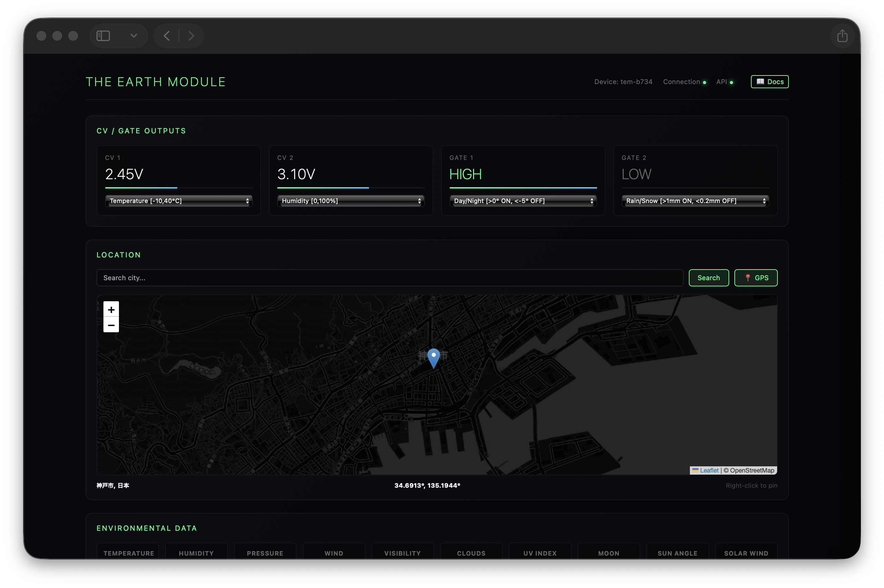
Task: Open the Leaflet attribution link
Action: (x=709, y=470)
